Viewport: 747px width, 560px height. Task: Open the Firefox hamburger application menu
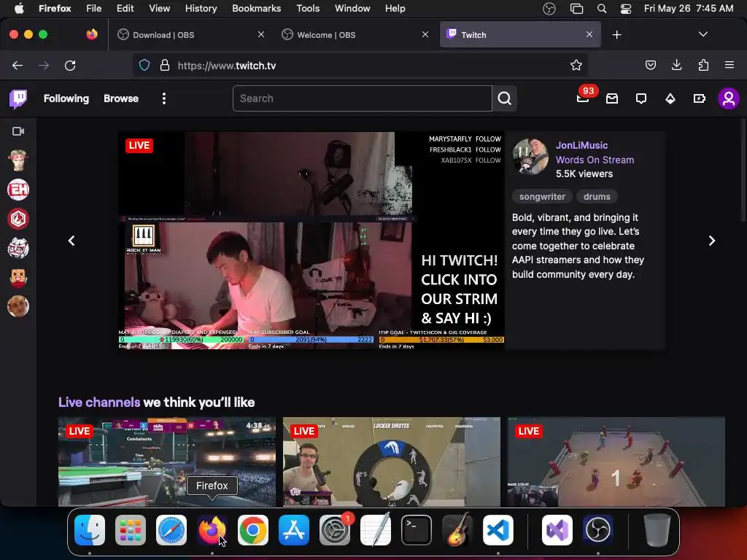[x=729, y=65]
